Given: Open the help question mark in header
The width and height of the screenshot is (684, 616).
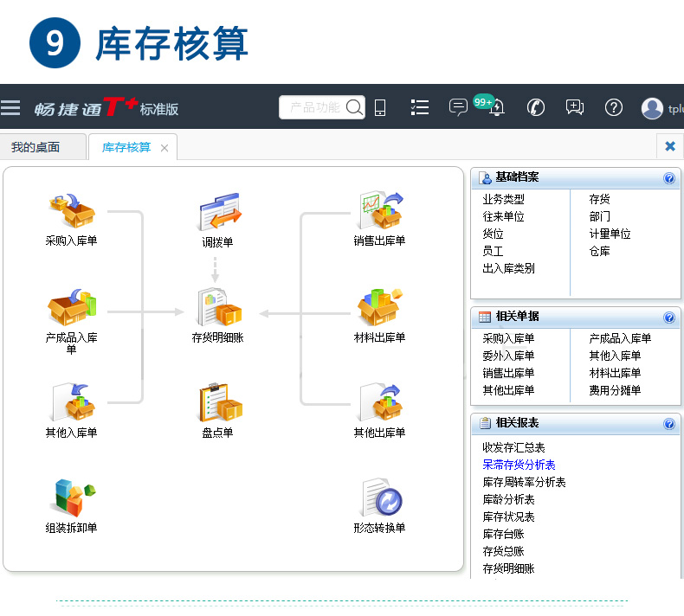Looking at the screenshot, I should coord(613,107).
